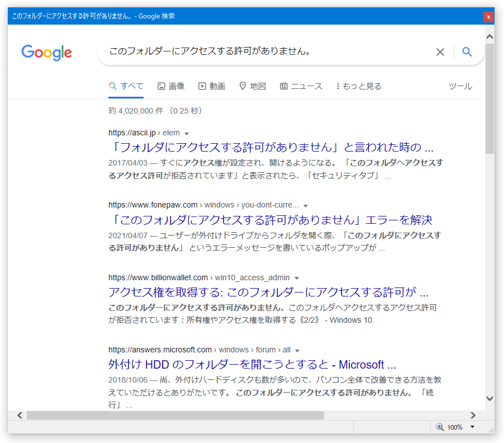Click the Google logo
Image resolution: width=504 pixels, height=443 pixels.
click(x=46, y=53)
